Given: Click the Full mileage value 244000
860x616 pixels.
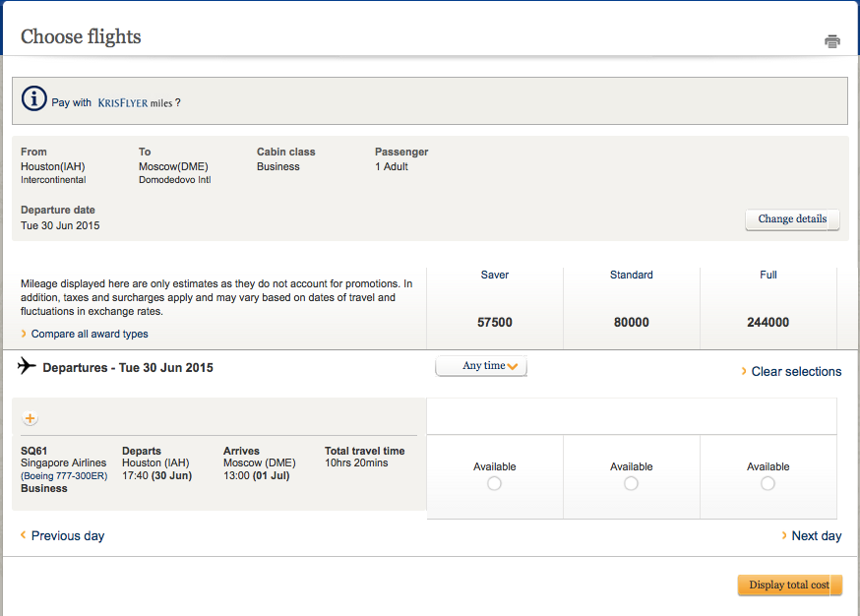Looking at the screenshot, I should click(768, 322).
